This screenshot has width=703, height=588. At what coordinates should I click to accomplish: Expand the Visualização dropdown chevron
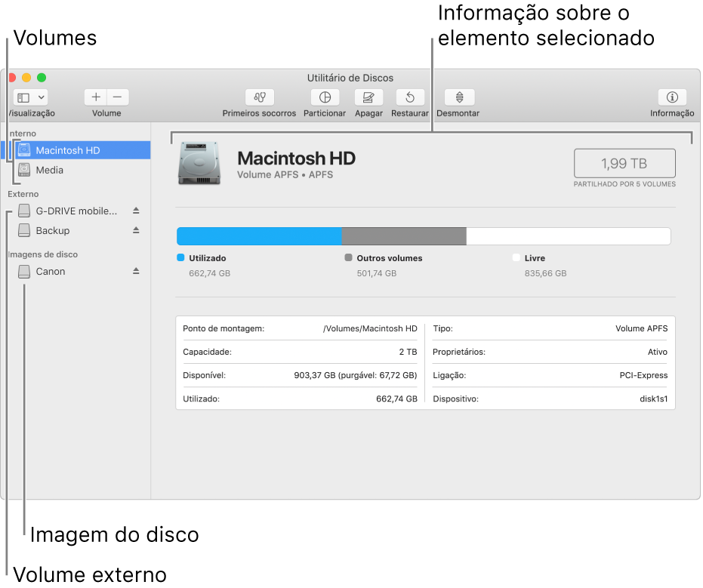[41, 97]
